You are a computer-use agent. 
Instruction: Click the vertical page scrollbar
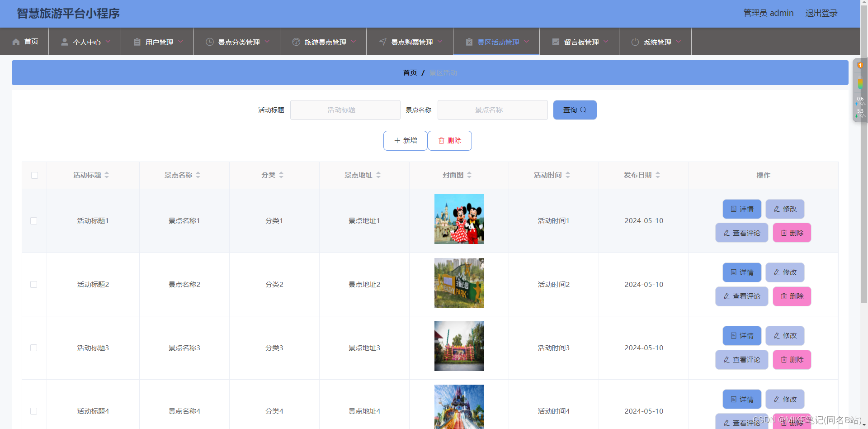pyautogui.click(x=864, y=154)
